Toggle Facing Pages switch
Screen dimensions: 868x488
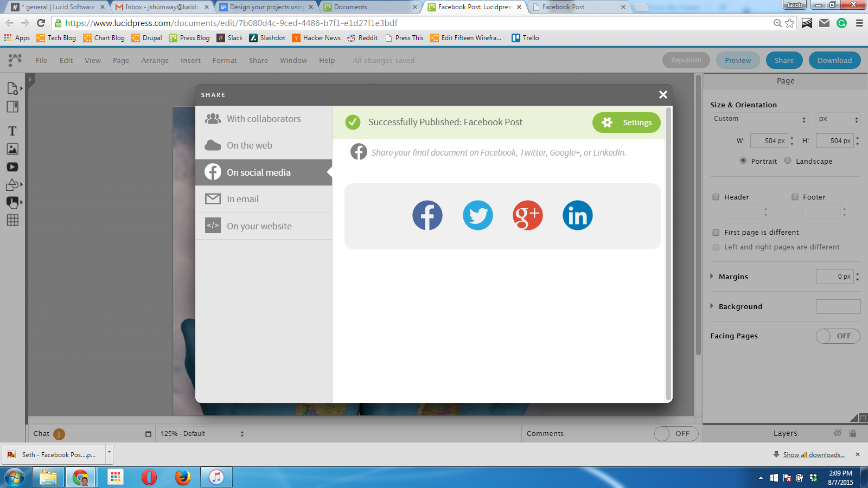click(838, 336)
